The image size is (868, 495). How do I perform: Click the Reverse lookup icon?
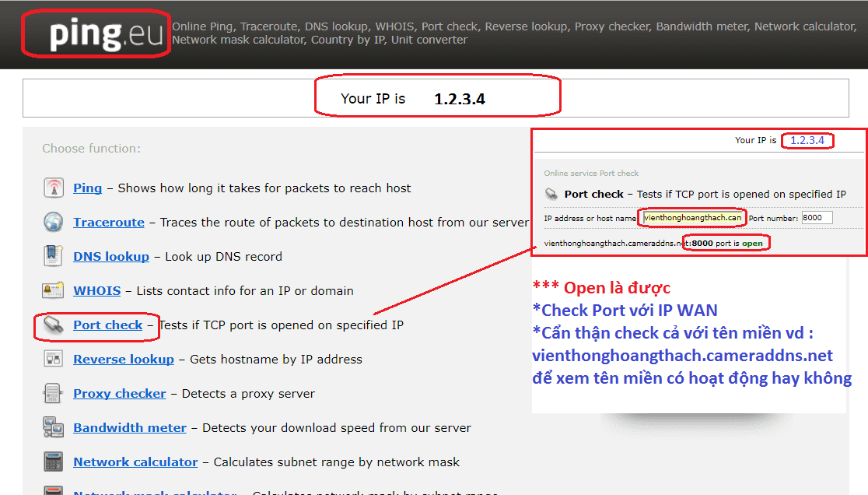coord(54,360)
